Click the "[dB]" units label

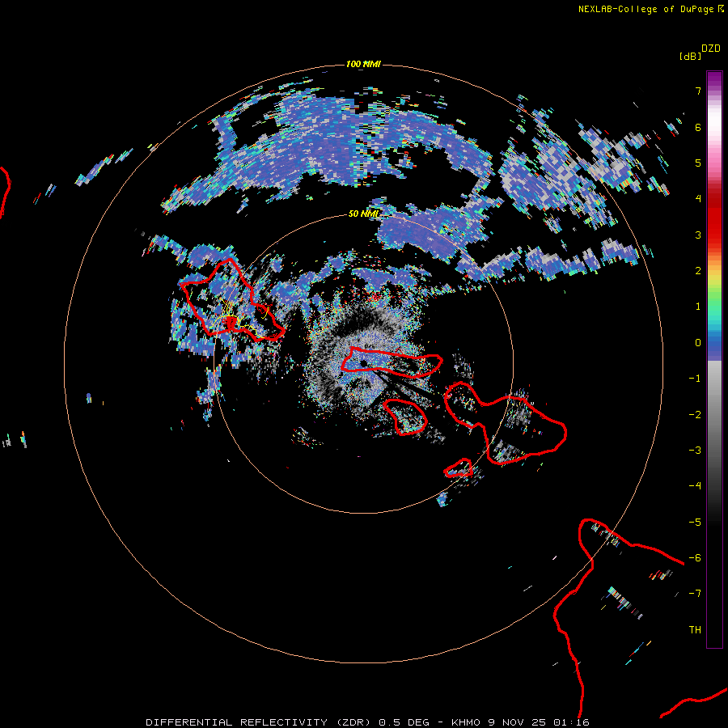691,56
